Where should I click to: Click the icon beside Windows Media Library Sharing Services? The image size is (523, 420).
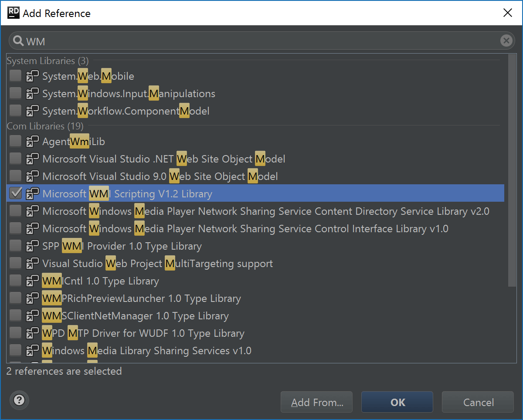(x=33, y=351)
